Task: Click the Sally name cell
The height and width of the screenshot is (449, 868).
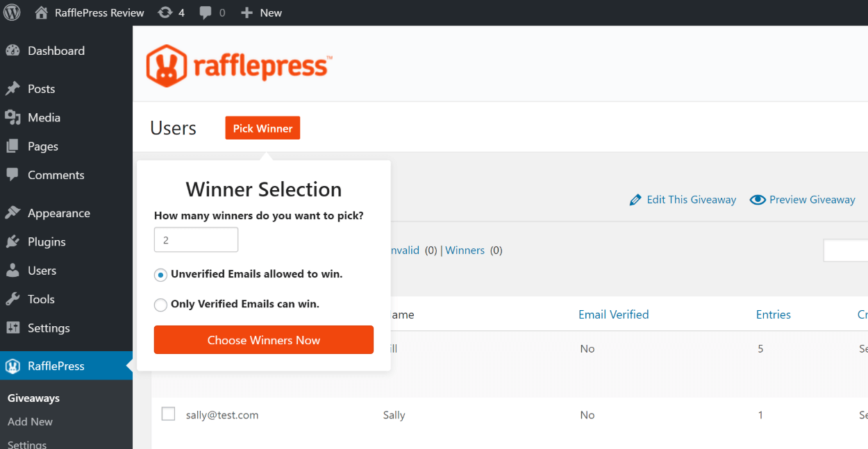Action: [394, 415]
